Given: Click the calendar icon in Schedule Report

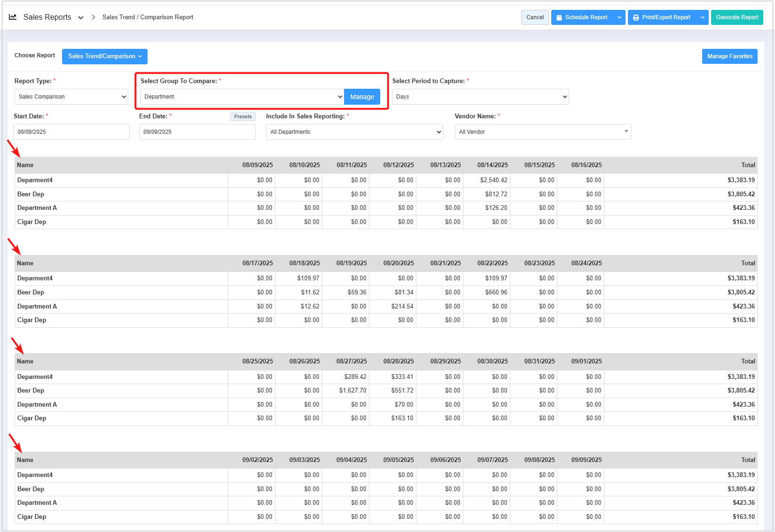Looking at the screenshot, I should pyautogui.click(x=559, y=17).
